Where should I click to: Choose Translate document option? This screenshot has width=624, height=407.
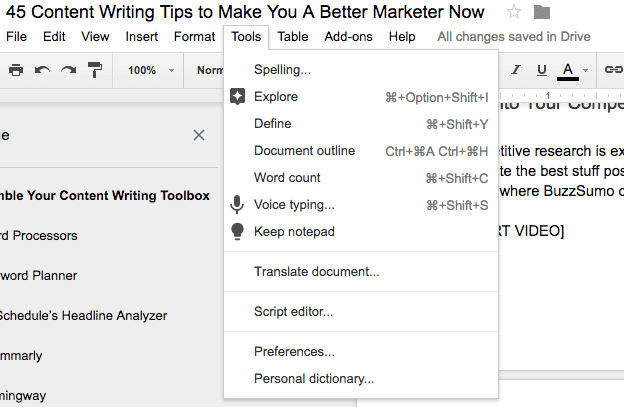[316, 271]
